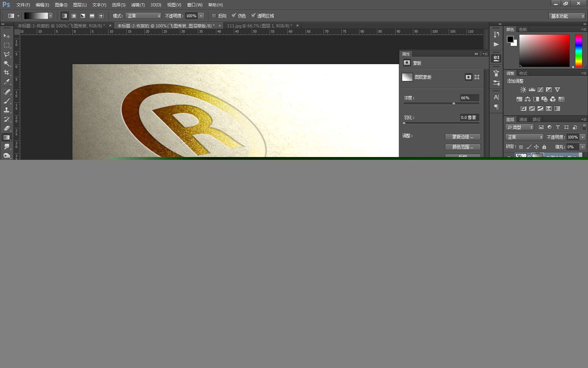Open the 模式 mode dropdown

tap(143, 16)
